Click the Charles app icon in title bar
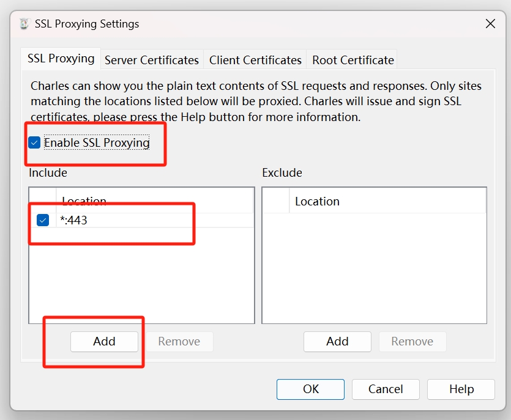 (24, 24)
